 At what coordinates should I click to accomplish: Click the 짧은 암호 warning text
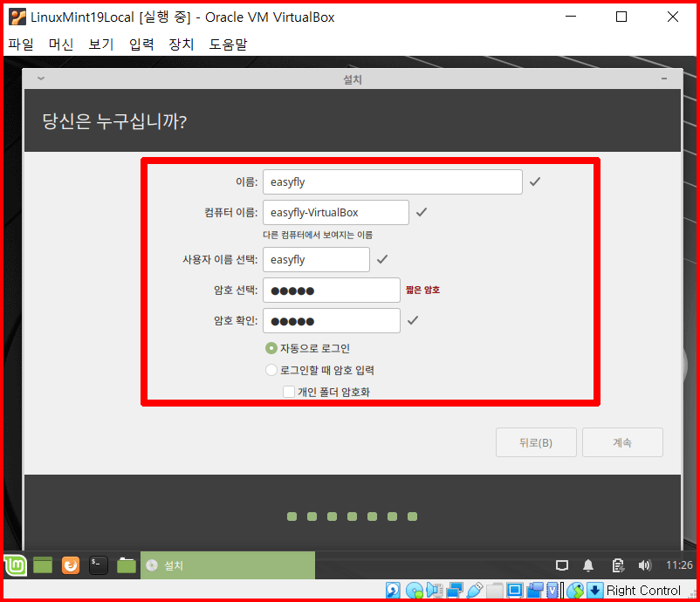[x=422, y=290]
